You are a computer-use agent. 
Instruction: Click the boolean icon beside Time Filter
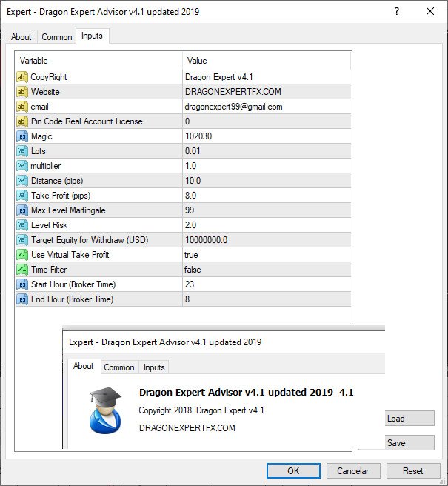tap(22, 270)
